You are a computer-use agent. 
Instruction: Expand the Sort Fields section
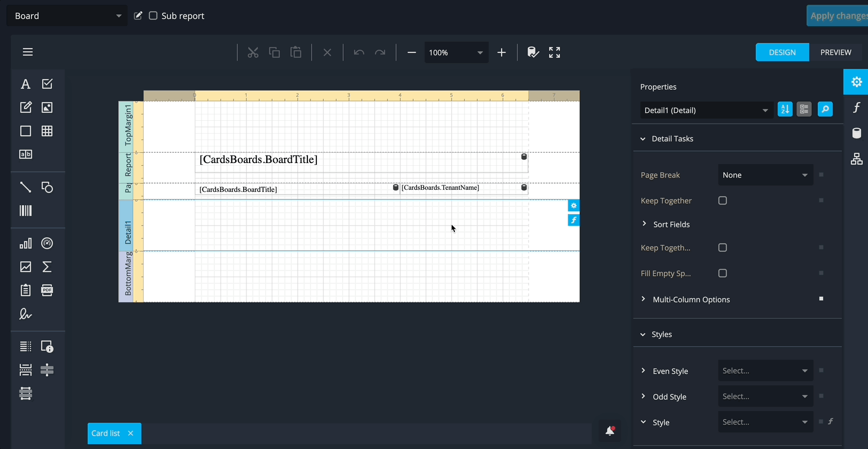[x=644, y=224]
